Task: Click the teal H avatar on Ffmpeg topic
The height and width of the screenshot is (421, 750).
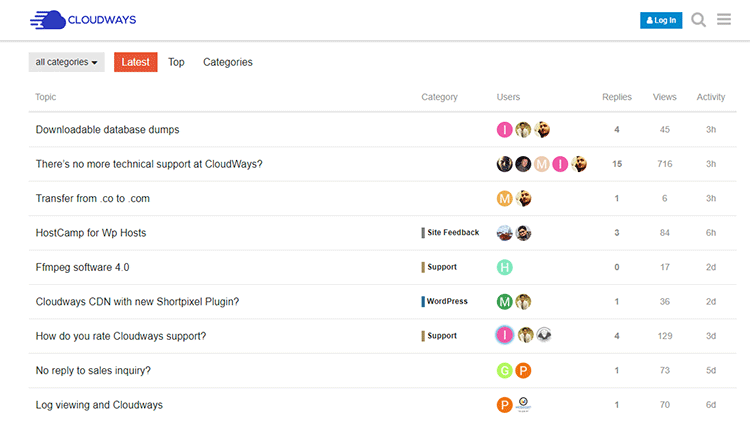Action: [504, 267]
